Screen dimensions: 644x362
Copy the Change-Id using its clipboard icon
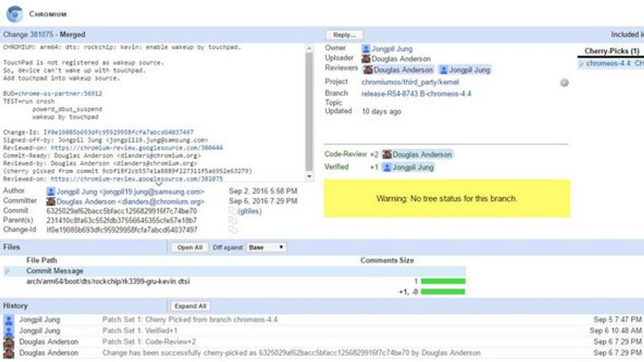coord(233,229)
